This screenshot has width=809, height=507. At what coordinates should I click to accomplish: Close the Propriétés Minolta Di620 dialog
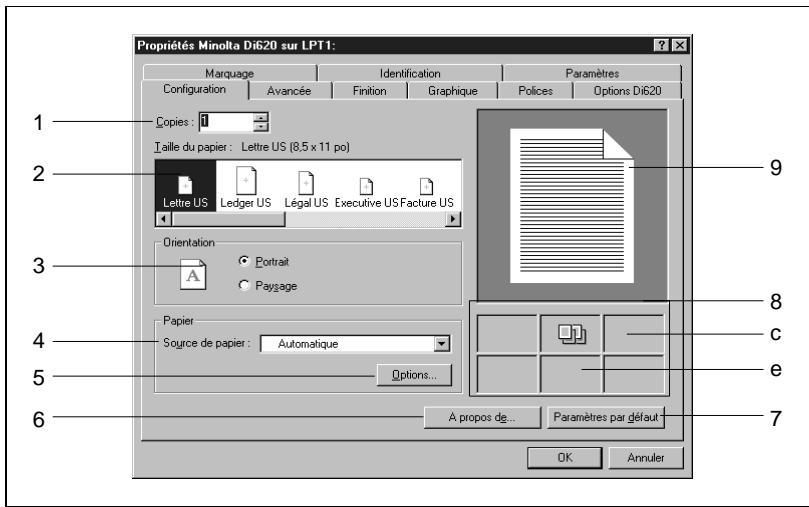(x=680, y=45)
